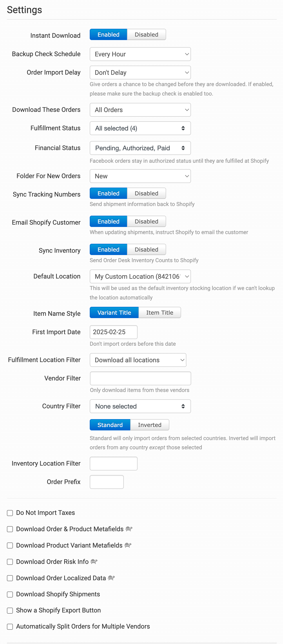The width and height of the screenshot is (283, 644).
Task: Check Download Order Localized Data
Action: coord(10,578)
